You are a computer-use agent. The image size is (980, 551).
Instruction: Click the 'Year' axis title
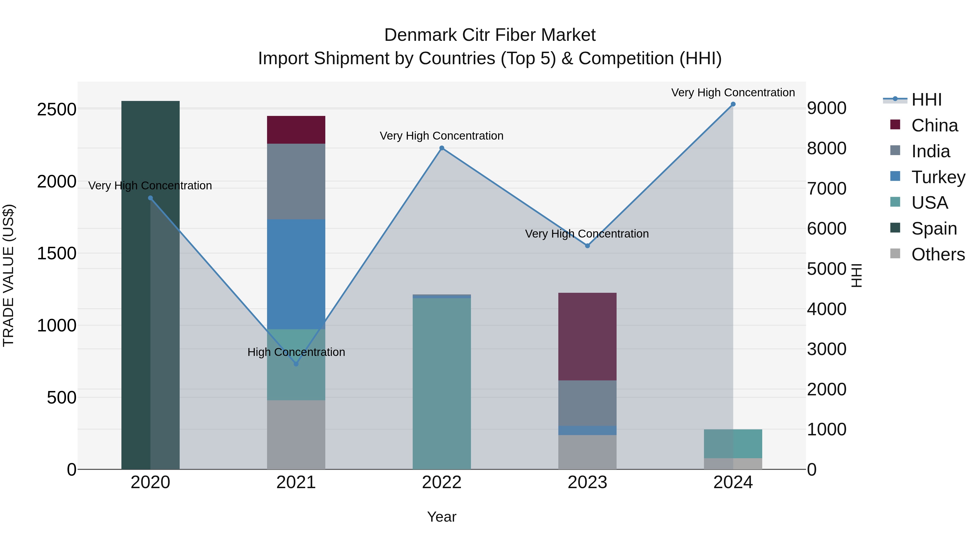[x=442, y=517]
